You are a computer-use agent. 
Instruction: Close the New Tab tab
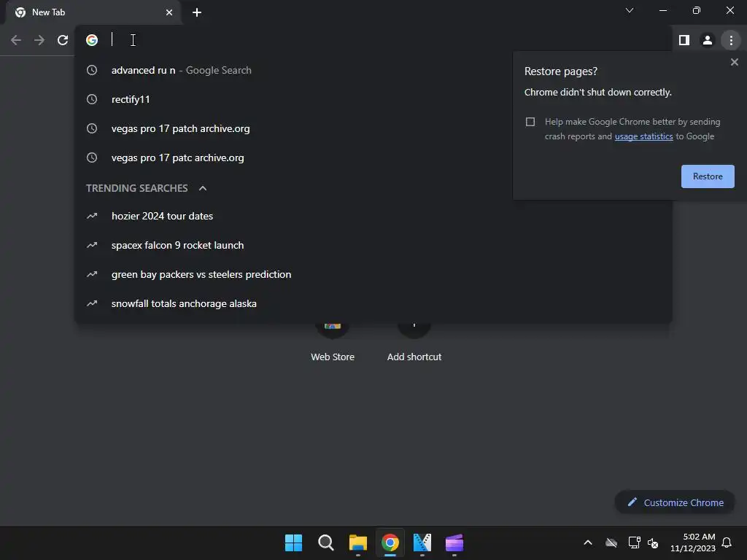(x=169, y=12)
